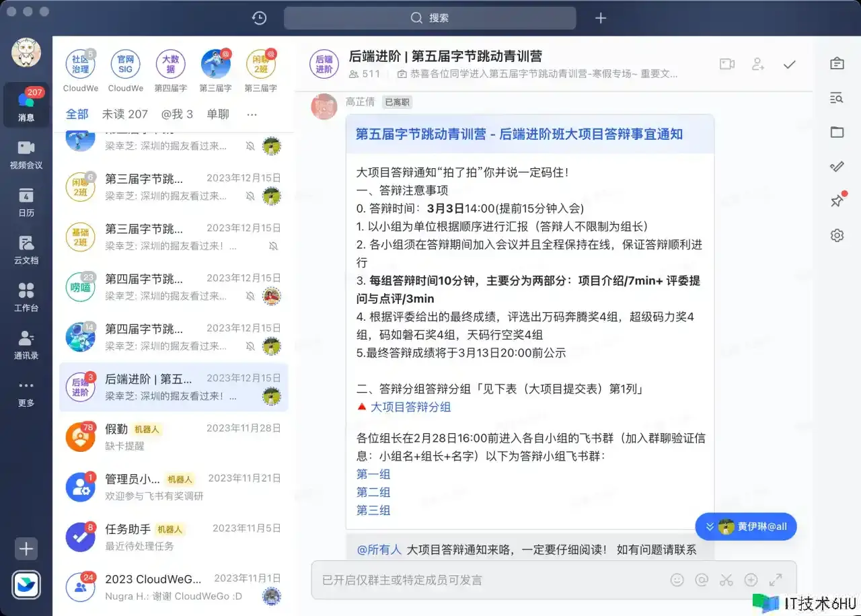Open pinned messages in right panel
This screenshot has width=861, height=616.
(837, 200)
